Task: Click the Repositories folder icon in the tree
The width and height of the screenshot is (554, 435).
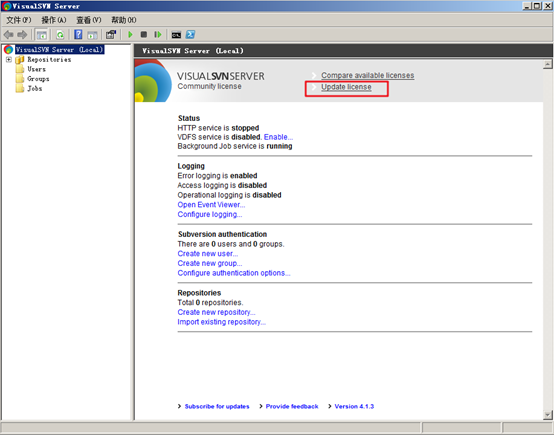Action: click(20, 59)
